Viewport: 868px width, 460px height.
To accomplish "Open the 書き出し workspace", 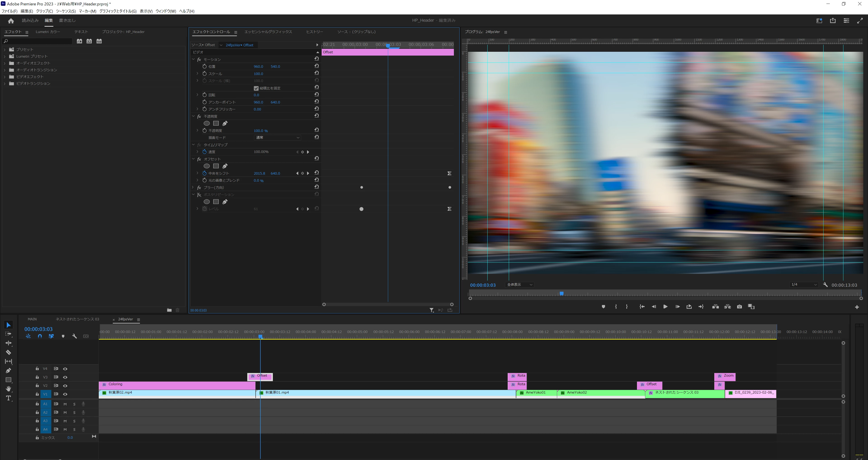I will 67,21.
